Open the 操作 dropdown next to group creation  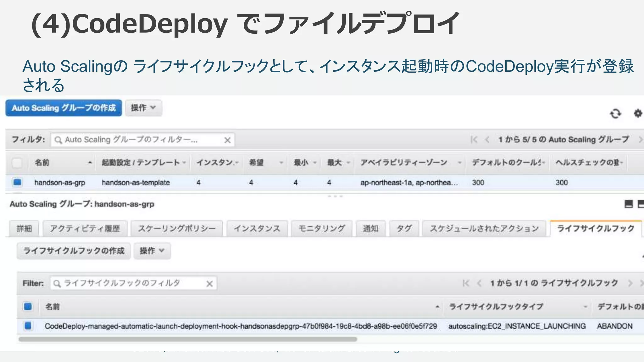click(x=143, y=108)
